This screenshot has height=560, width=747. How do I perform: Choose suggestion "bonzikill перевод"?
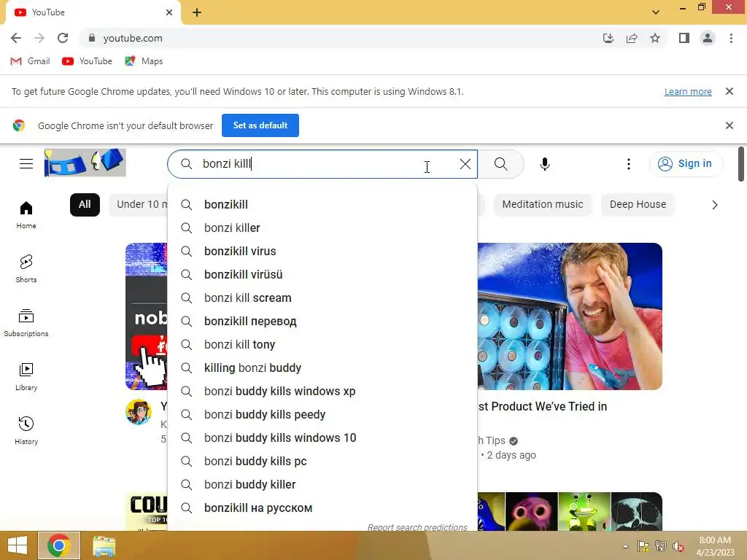coord(322,321)
